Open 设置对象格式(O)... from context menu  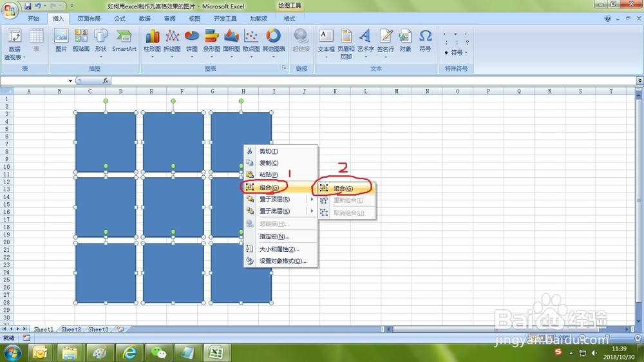coord(281,261)
